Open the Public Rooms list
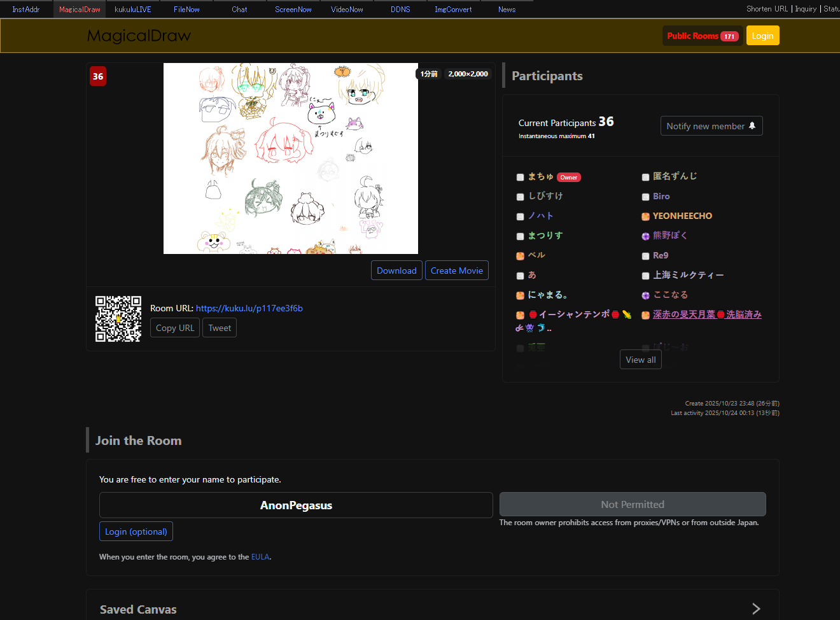 point(702,36)
